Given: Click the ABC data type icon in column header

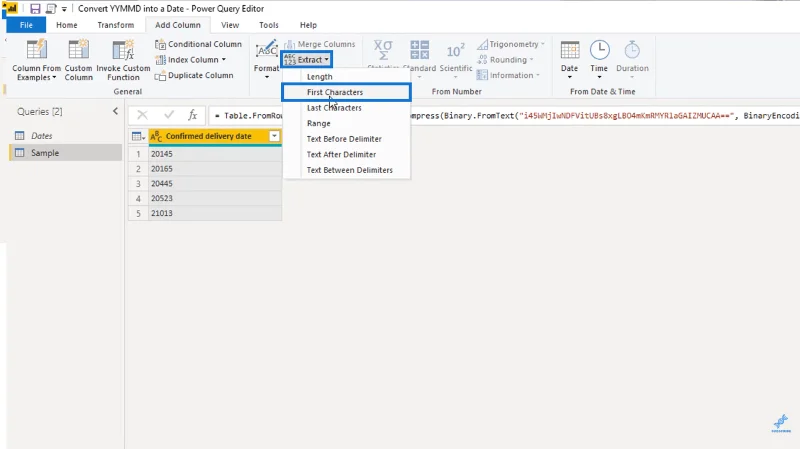Looking at the screenshot, I should [x=156, y=136].
